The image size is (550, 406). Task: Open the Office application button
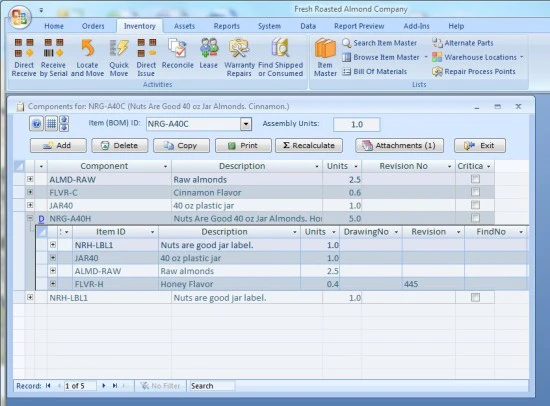(x=20, y=17)
